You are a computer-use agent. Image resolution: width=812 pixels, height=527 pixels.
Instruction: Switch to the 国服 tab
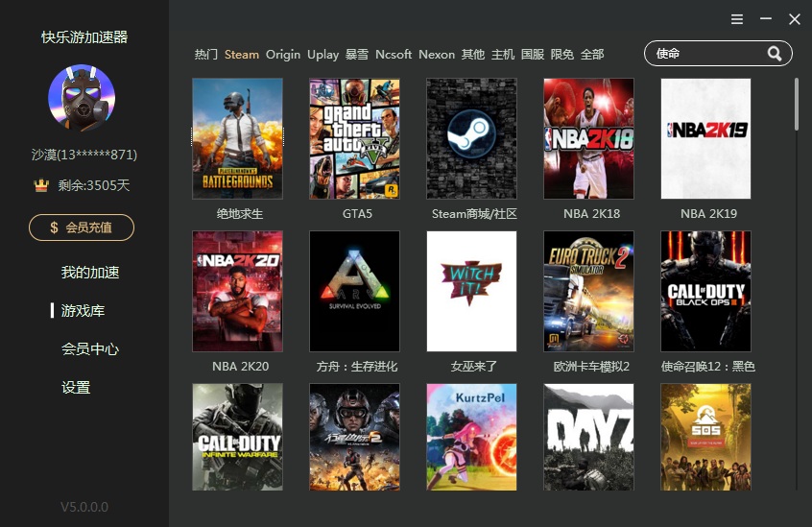(x=533, y=55)
